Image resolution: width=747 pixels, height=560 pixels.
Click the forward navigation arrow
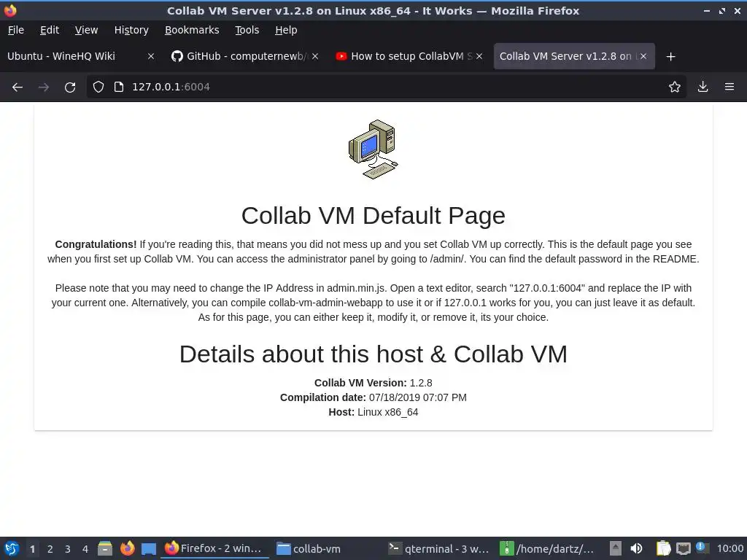pos(44,87)
